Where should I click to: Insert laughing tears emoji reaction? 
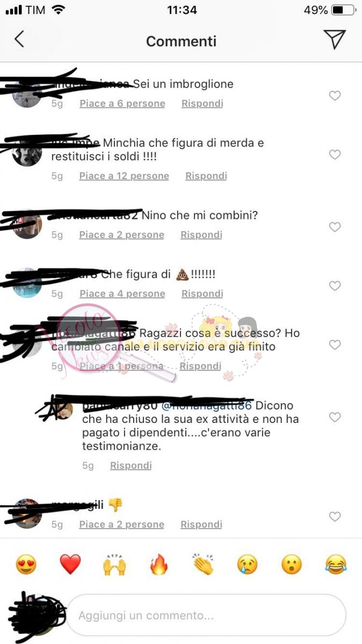tap(336, 565)
